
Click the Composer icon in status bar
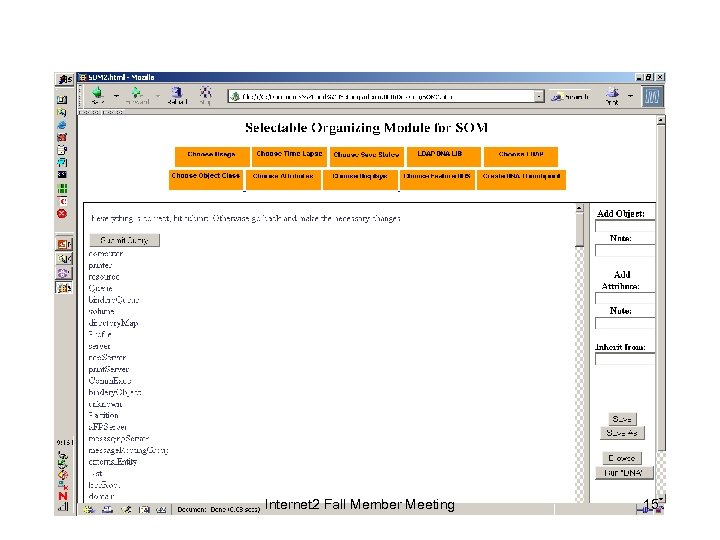click(x=125, y=509)
